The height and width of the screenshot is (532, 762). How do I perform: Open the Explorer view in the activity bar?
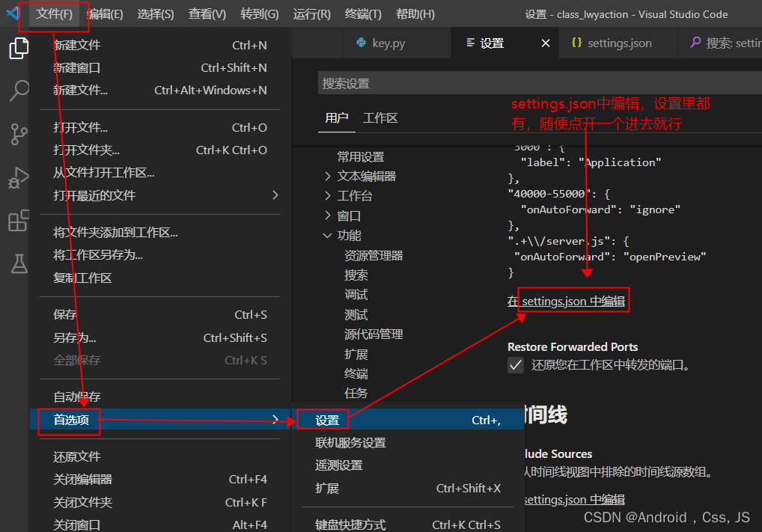pyautogui.click(x=19, y=46)
